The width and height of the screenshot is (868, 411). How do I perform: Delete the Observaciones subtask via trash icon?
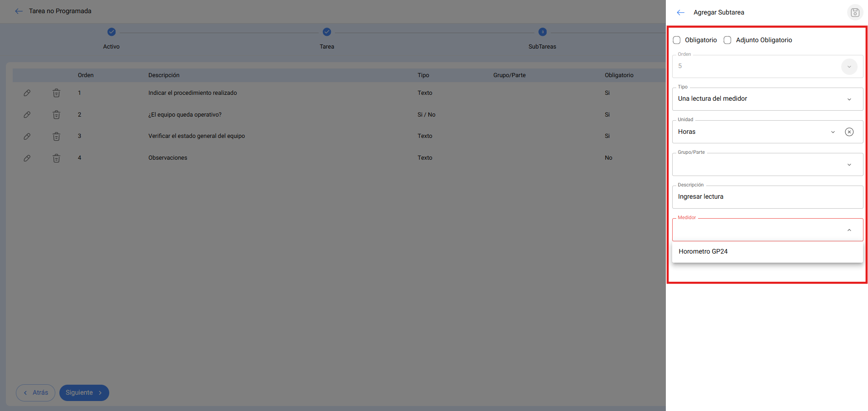coord(56,158)
